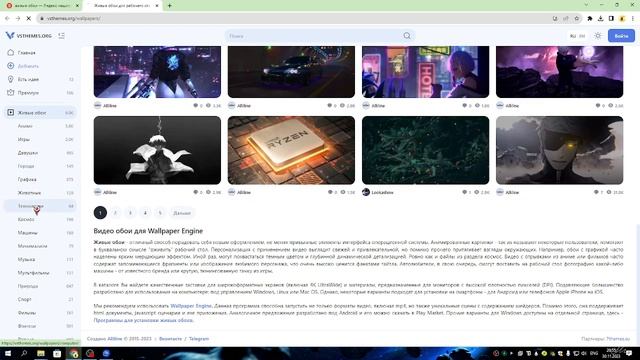Image resolution: width=640 pixels, height=360 pixels.
Task: Stop page loading in browser toolbar
Action: click(x=29, y=18)
